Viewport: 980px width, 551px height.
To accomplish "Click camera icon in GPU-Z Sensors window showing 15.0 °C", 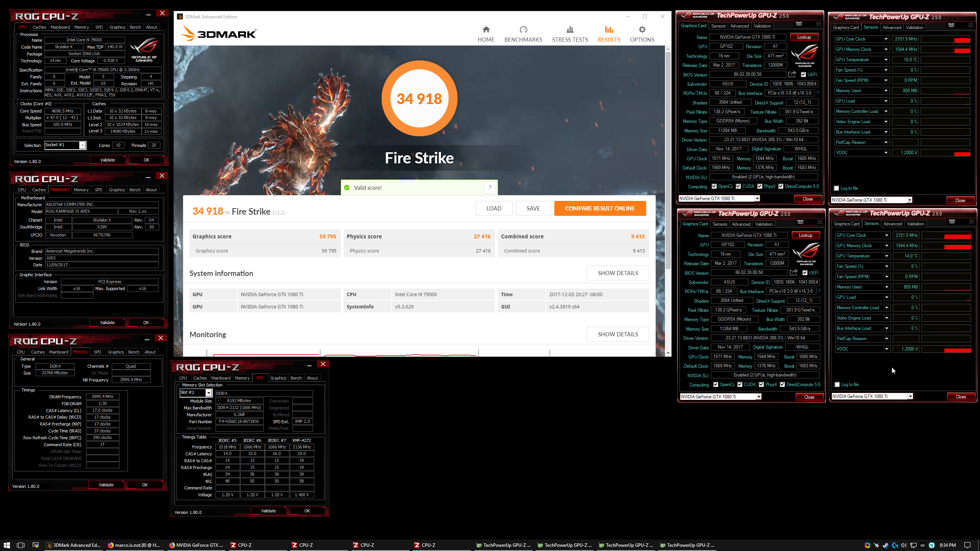I will point(951,26).
